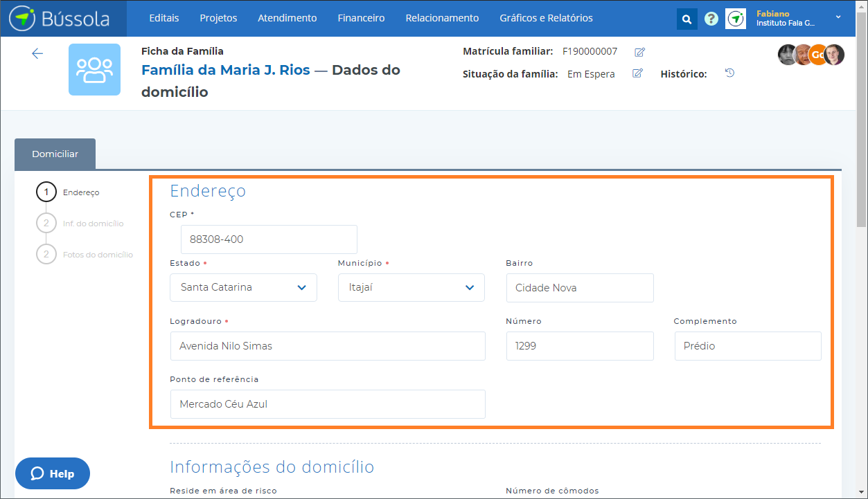Click the CEP input field

pos(269,239)
